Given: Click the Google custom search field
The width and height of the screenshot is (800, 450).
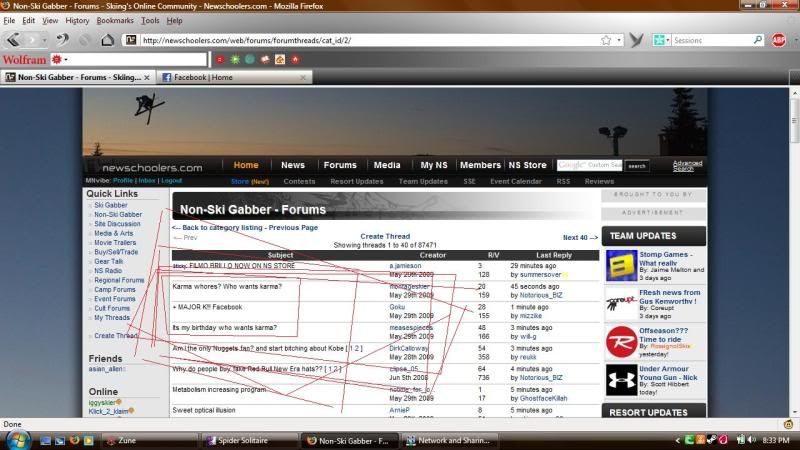Looking at the screenshot, I should (590, 165).
